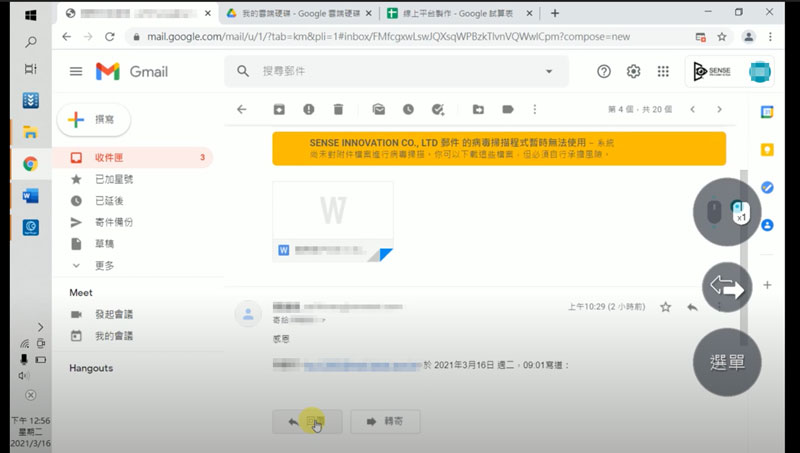The image size is (800, 453).
Task: Click the Gmail logo
Action: click(132, 71)
